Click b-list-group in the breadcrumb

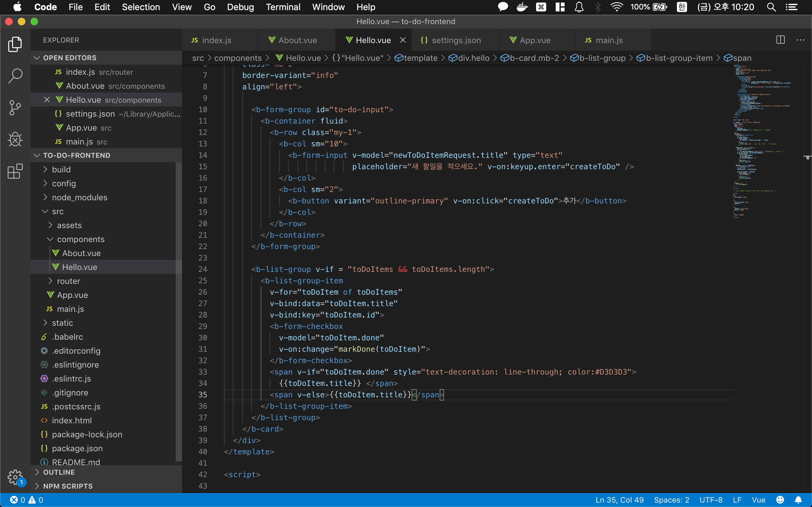tap(602, 58)
